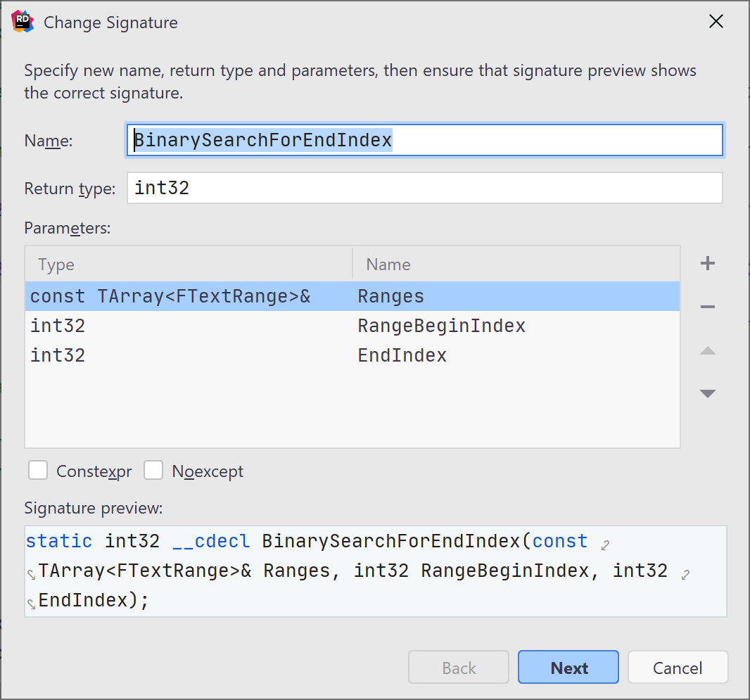The width and height of the screenshot is (750, 700).
Task: Move the selected parameter down with the down arrow
Action: click(707, 393)
